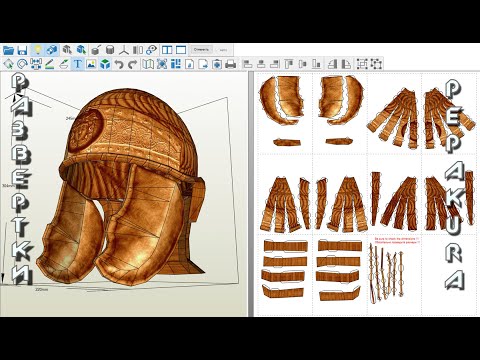The width and height of the screenshot is (480, 360).
Task: Undo the last action
Action: [x=119, y=64]
